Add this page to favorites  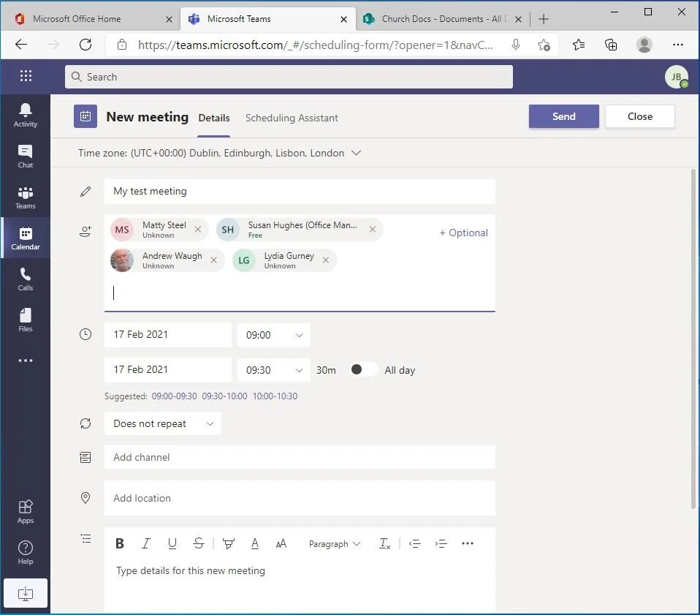coord(544,45)
